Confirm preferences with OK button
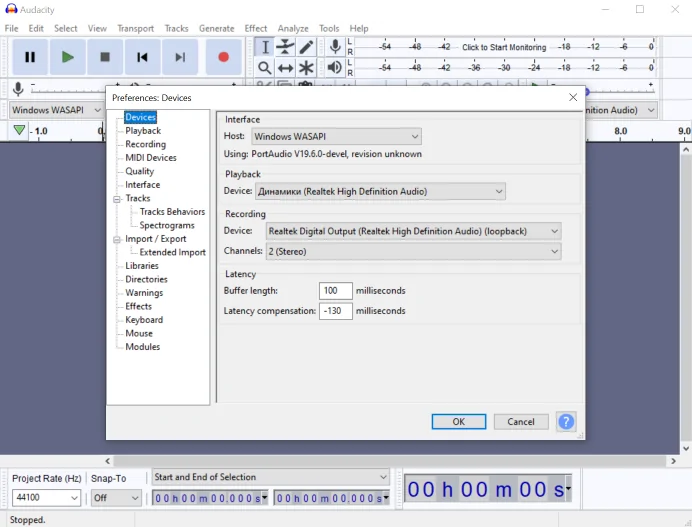The height and width of the screenshot is (527, 692). coord(459,422)
